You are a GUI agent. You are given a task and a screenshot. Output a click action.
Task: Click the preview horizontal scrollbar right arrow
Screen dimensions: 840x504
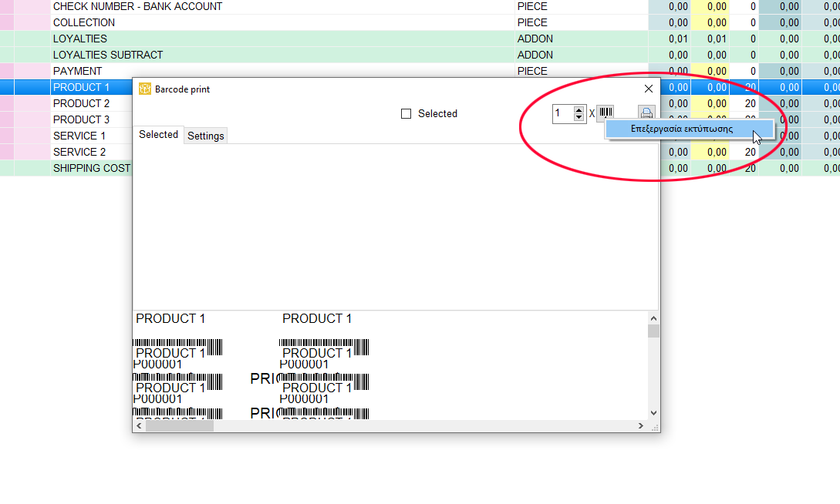pos(641,426)
